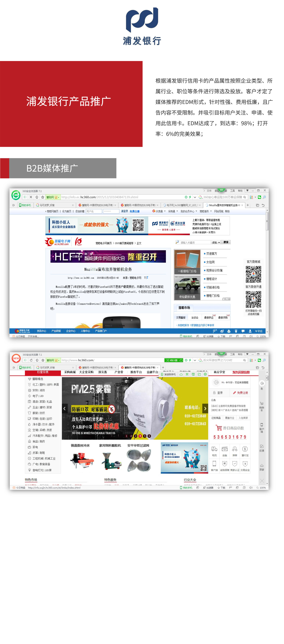Click 100% zoom control in homepage status bar
Image resolution: width=284 pixels, height=644 pixels.
click(261, 488)
